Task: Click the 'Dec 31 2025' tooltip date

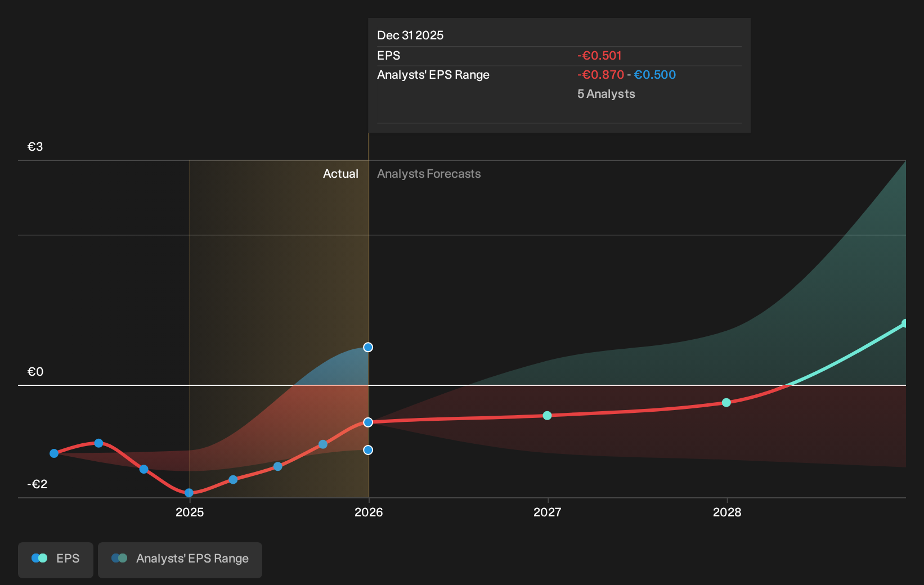Action: 410,35
